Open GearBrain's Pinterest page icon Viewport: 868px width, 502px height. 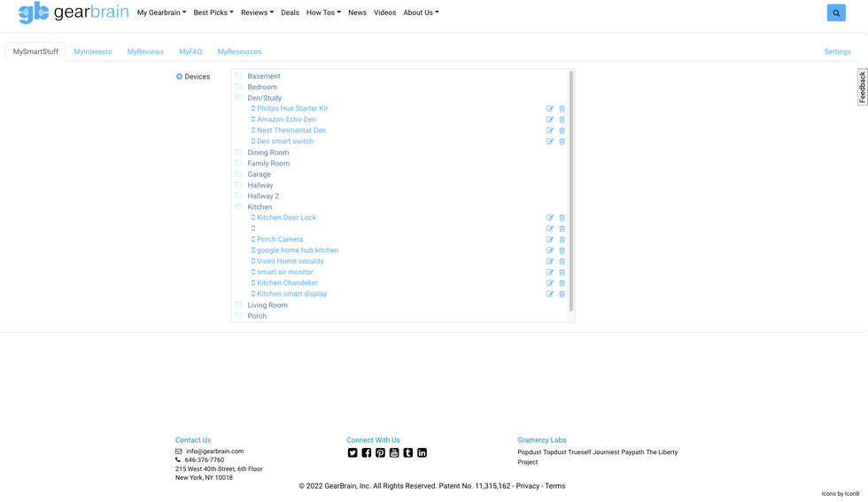[380, 452]
